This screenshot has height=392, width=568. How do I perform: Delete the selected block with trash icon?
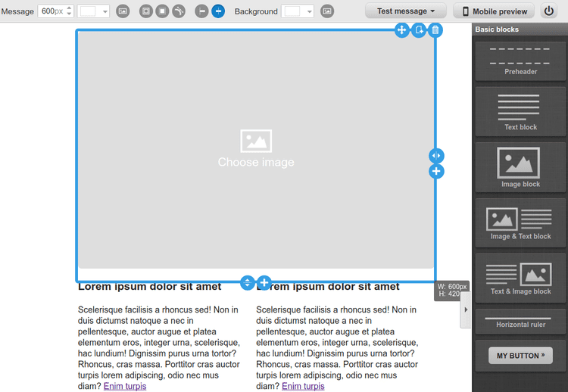(x=435, y=30)
